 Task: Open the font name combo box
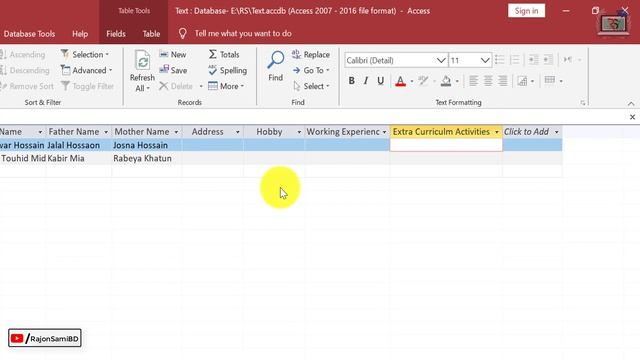point(395,60)
